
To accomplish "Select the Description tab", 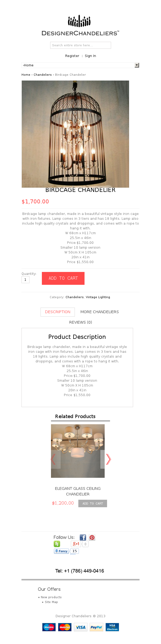I will pos(58,312).
